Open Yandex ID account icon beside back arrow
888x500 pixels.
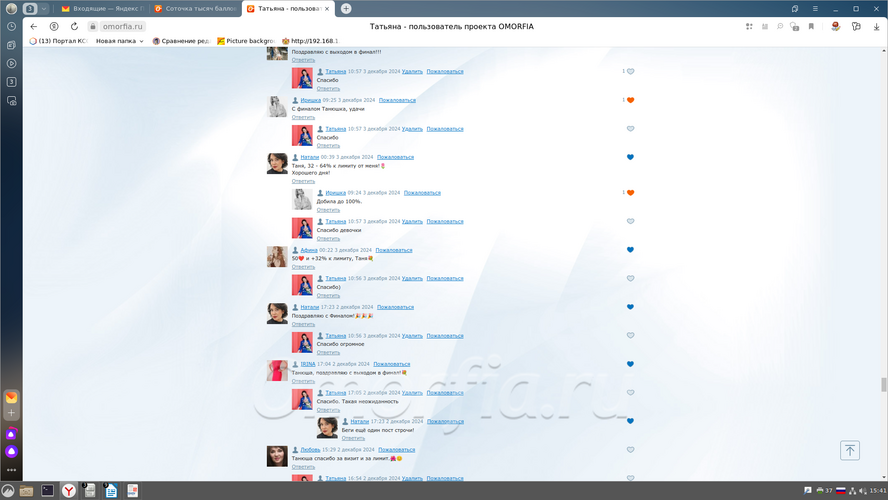(x=54, y=27)
